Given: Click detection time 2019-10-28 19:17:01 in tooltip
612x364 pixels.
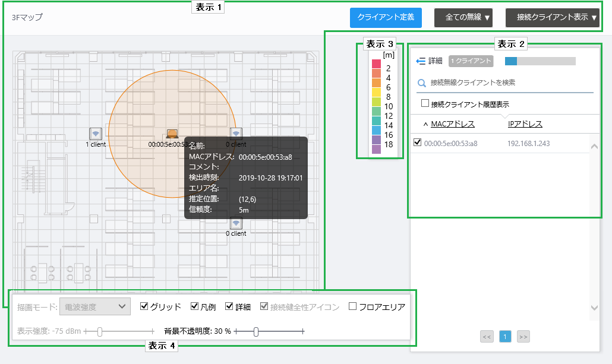Looking at the screenshot, I should (270, 178).
